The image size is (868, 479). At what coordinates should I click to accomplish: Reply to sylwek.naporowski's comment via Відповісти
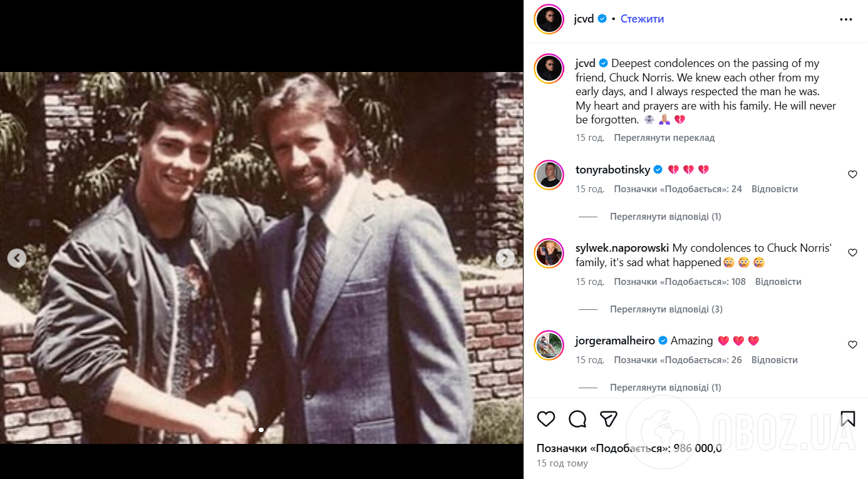(778, 282)
